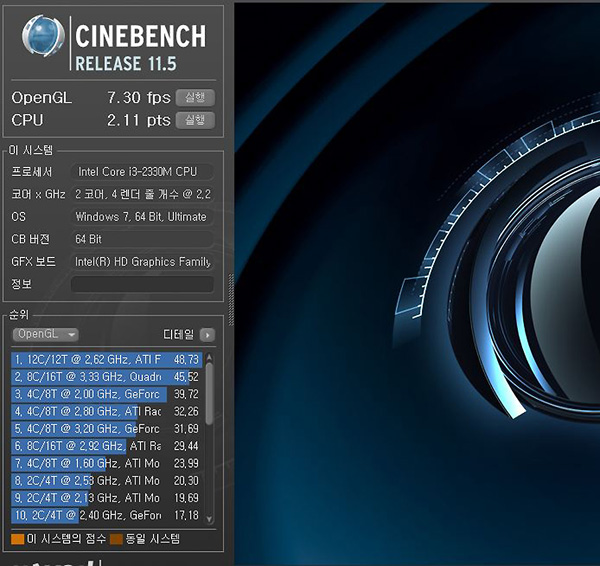
Task: Click the OpenGL 7.30 fps score
Action: [139, 98]
